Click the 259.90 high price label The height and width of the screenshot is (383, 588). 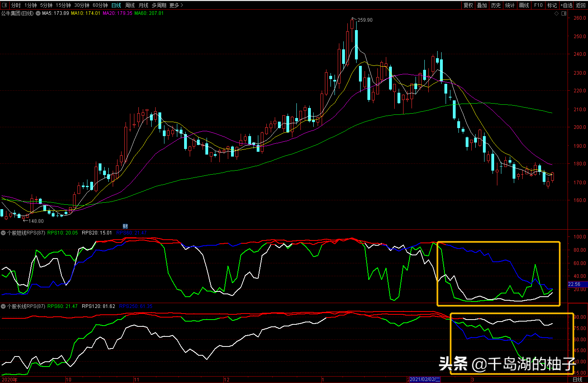coord(365,20)
